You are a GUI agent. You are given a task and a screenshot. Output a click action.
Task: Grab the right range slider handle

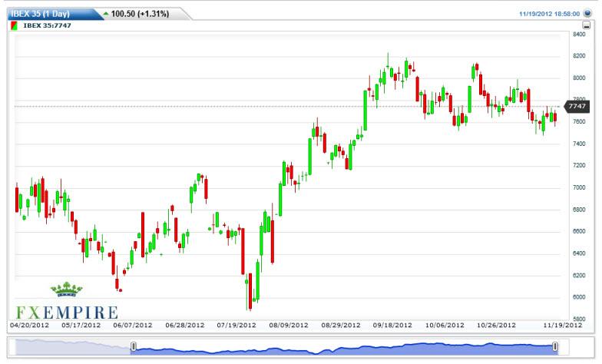pyautogui.click(x=554, y=347)
